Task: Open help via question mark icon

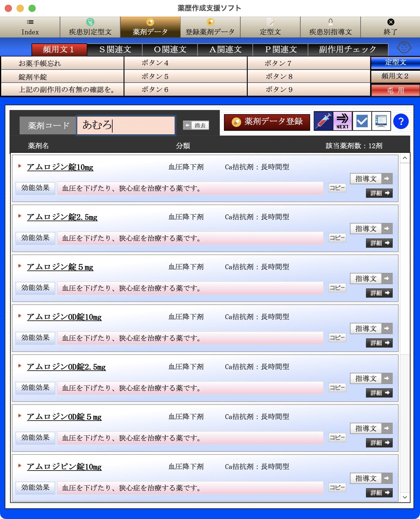Action: [x=401, y=121]
